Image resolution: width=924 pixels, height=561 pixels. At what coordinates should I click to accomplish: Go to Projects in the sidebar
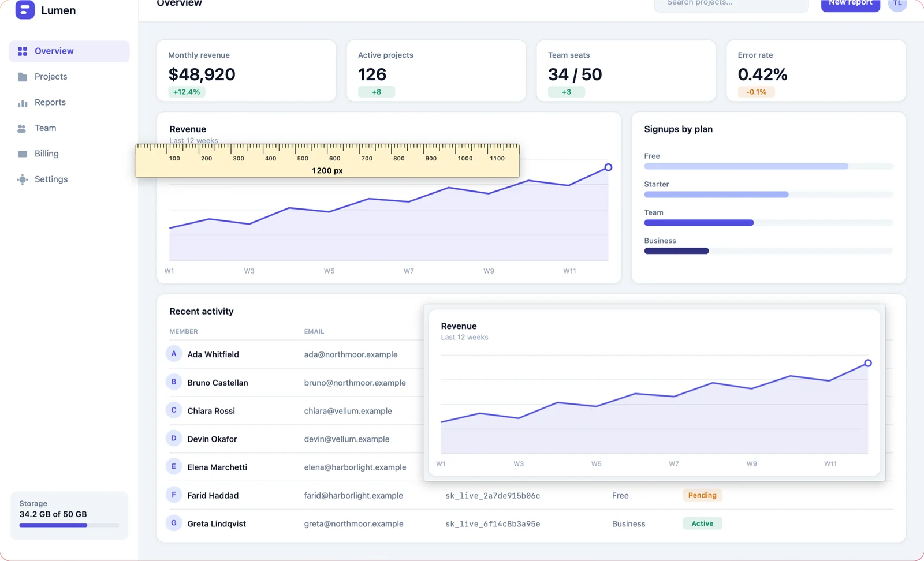click(x=69, y=77)
